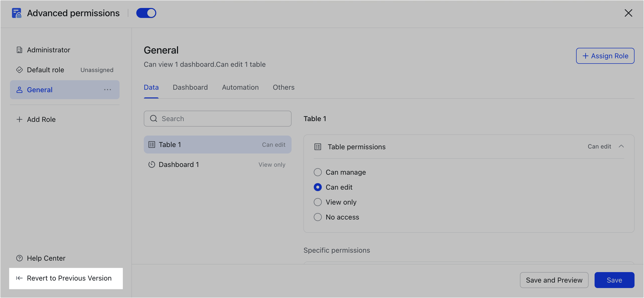Select the Can manage radio button

318,172
